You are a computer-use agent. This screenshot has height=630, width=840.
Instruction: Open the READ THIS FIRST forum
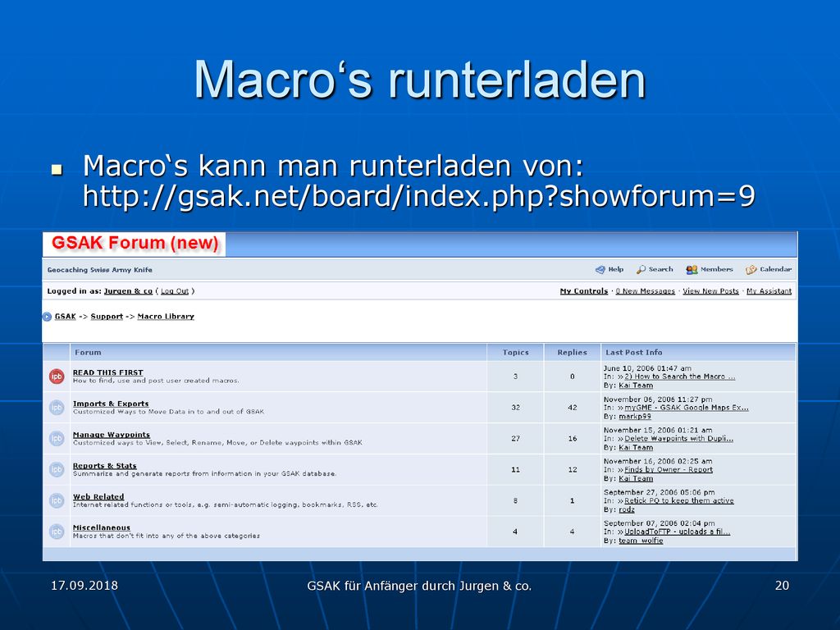(x=107, y=372)
